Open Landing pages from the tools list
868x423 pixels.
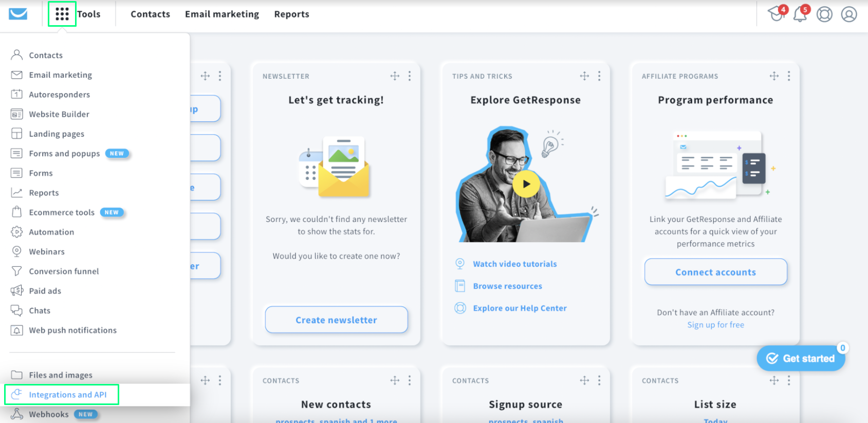[57, 134]
